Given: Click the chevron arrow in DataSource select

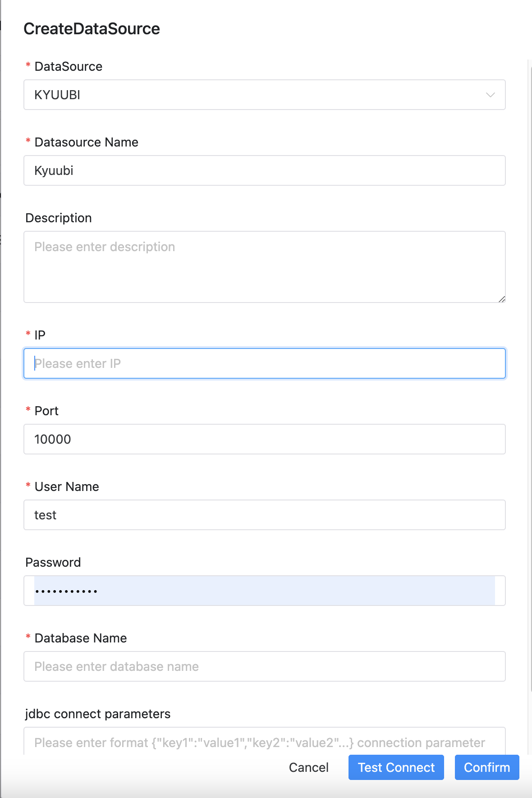Looking at the screenshot, I should 490,95.
